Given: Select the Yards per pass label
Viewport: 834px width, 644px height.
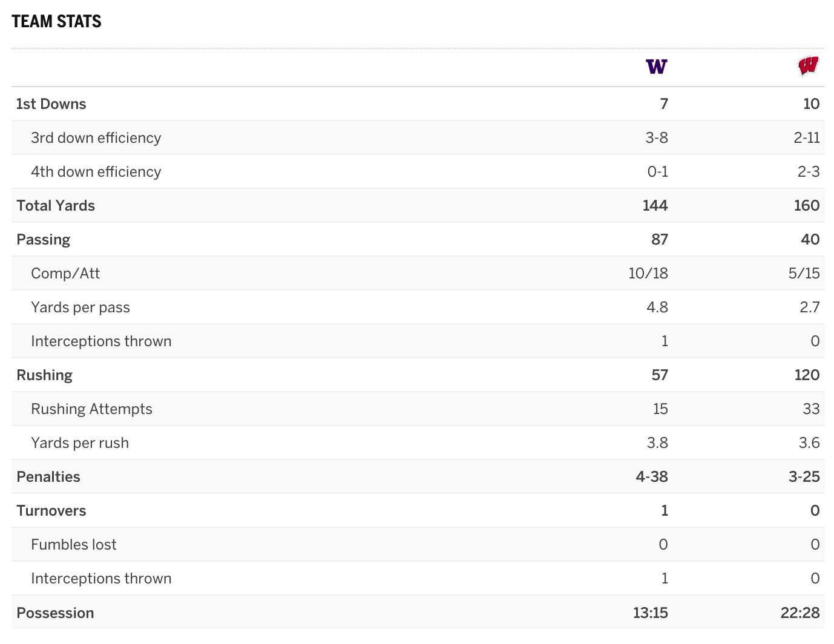Looking at the screenshot, I should click(x=80, y=307).
